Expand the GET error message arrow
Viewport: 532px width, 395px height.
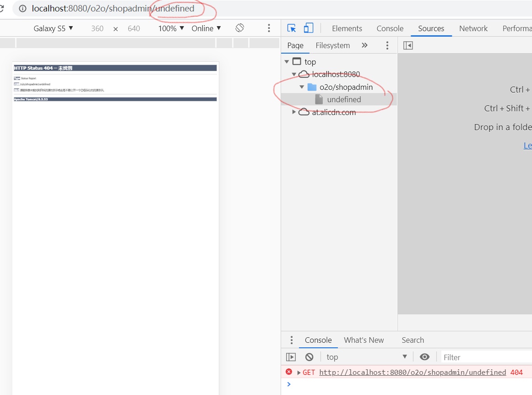(299, 373)
